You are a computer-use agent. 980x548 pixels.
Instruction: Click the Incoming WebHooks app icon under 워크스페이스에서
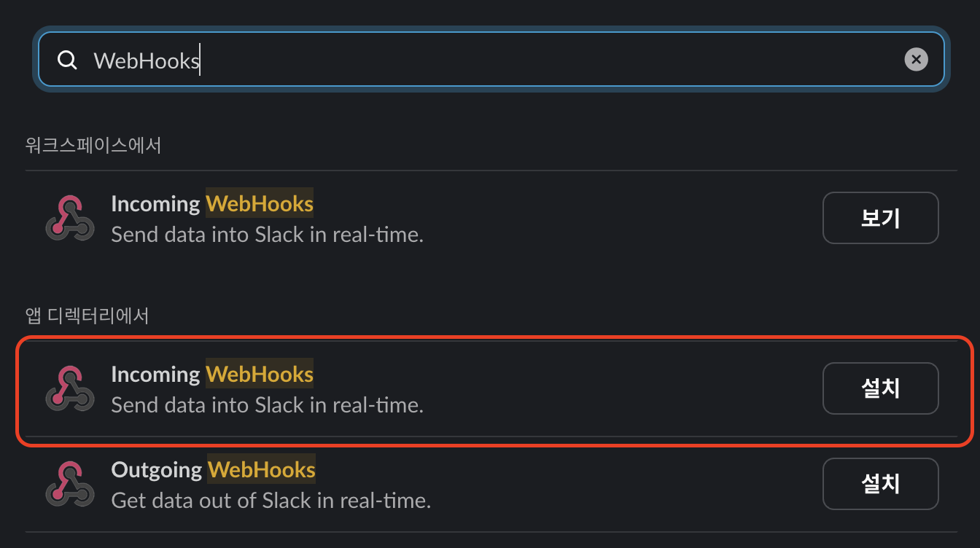(x=69, y=217)
